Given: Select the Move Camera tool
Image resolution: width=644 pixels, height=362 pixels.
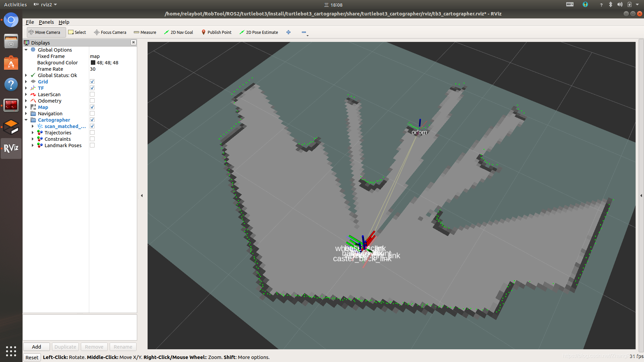Looking at the screenshot, I should click(x=45, y=32).
